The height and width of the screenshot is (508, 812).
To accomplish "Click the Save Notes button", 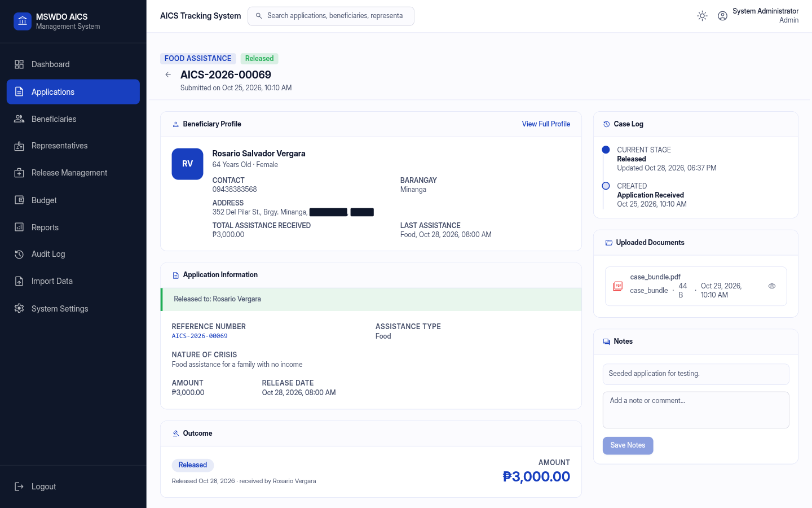I will (x=628, y=446).
